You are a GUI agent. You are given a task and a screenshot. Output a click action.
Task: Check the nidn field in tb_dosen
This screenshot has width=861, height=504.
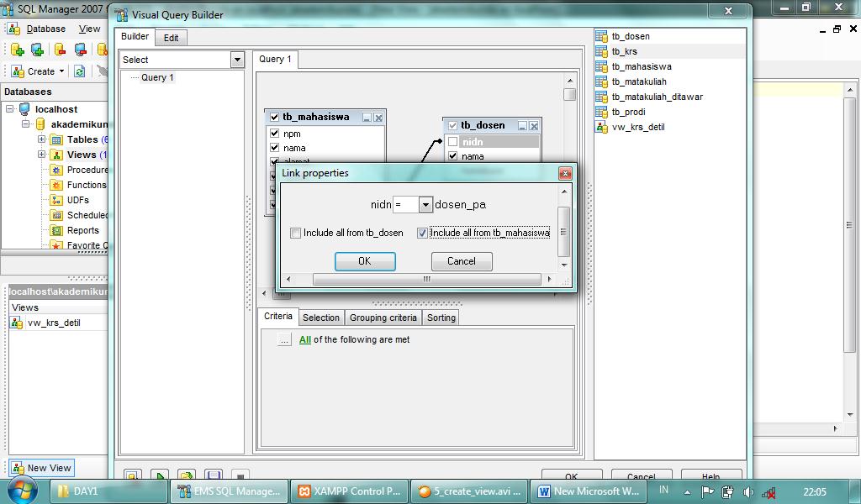coord(452,142)
